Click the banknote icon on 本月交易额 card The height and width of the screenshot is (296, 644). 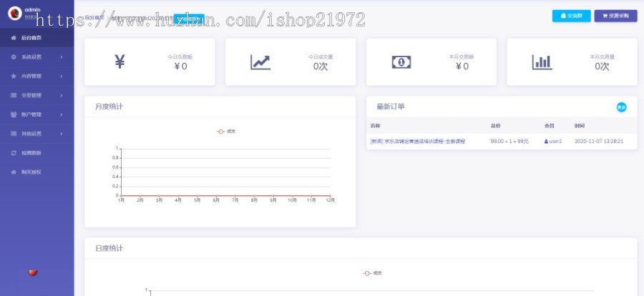point(401,62)
